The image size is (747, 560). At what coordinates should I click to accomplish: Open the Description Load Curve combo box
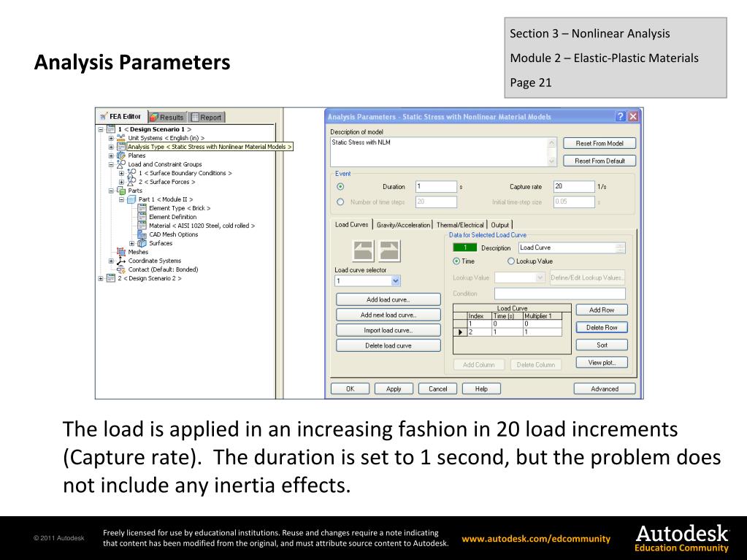(620, 248)
